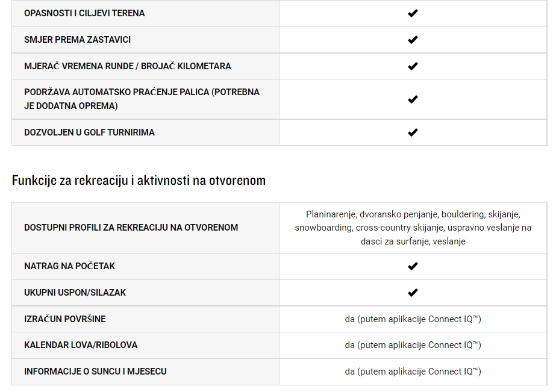Click checkmark for Ukupni uspon/silazak

point(413,293)
